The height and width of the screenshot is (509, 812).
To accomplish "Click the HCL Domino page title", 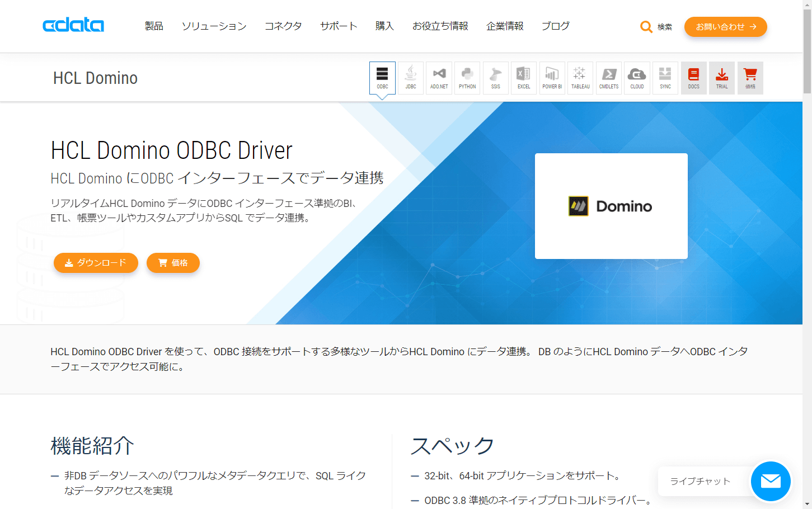I will click(95, 78).
